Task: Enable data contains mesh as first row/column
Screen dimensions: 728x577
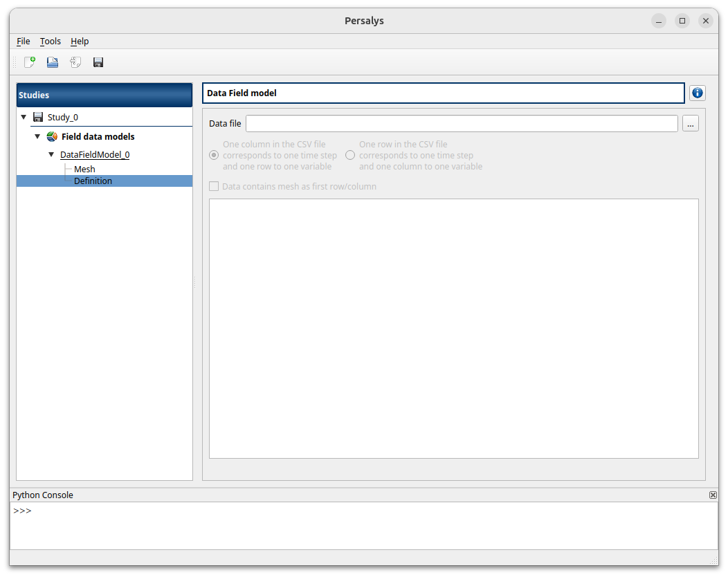Action: click(215, 186)
